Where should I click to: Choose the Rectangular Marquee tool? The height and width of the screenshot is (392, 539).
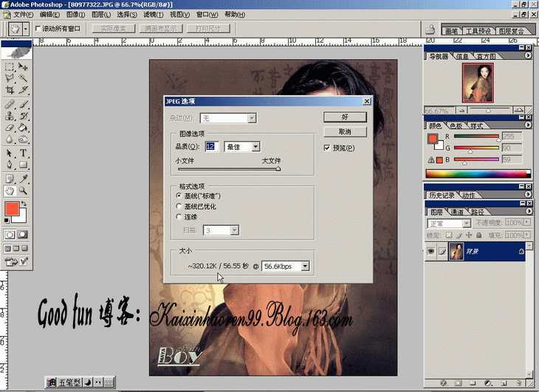pos(10,66)
